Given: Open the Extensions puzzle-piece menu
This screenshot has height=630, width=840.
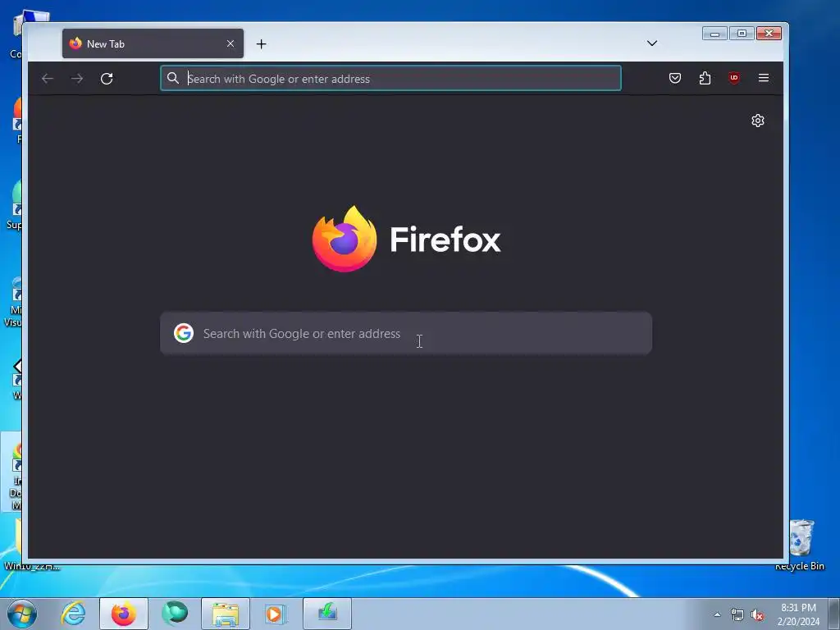Looking at the screenshot, I should point(705,78).
